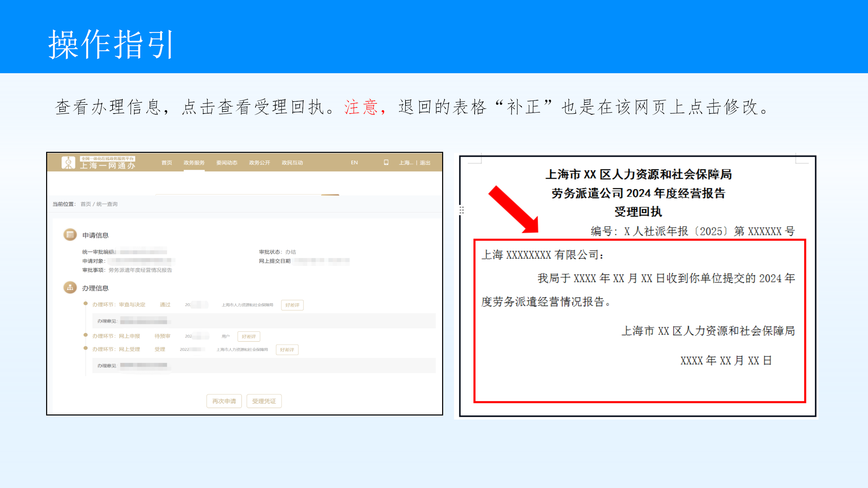The height and width of the screenshot is (488, 868).
Task: Click the 再次申请 button
Action: 224,401
